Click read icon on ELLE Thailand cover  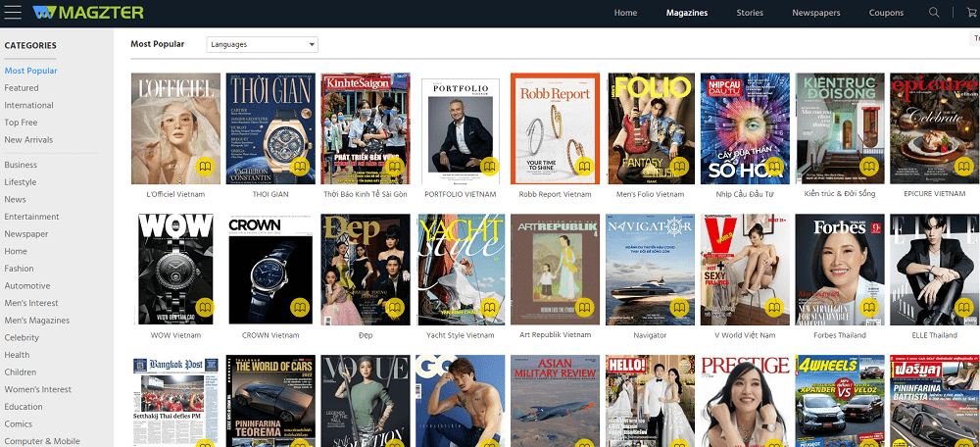click(x=963, y=308)
